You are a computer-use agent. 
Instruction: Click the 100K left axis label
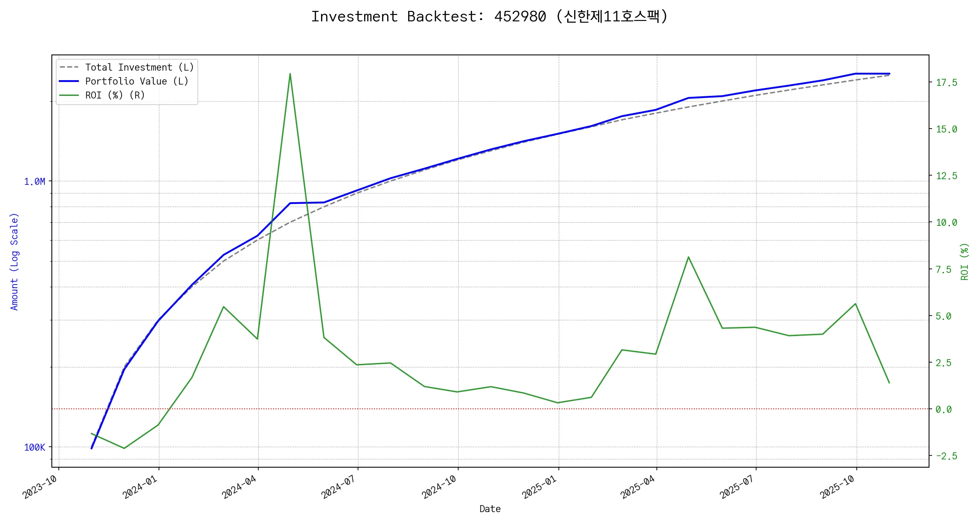click(x=34, y=448)
